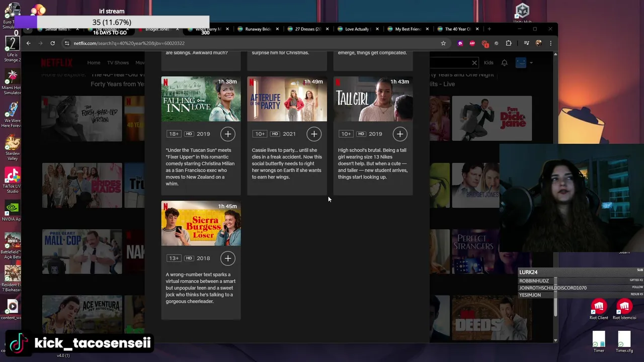
Task: Open the NVIDIA App desktop icon
Action: [x=13, y=212]
